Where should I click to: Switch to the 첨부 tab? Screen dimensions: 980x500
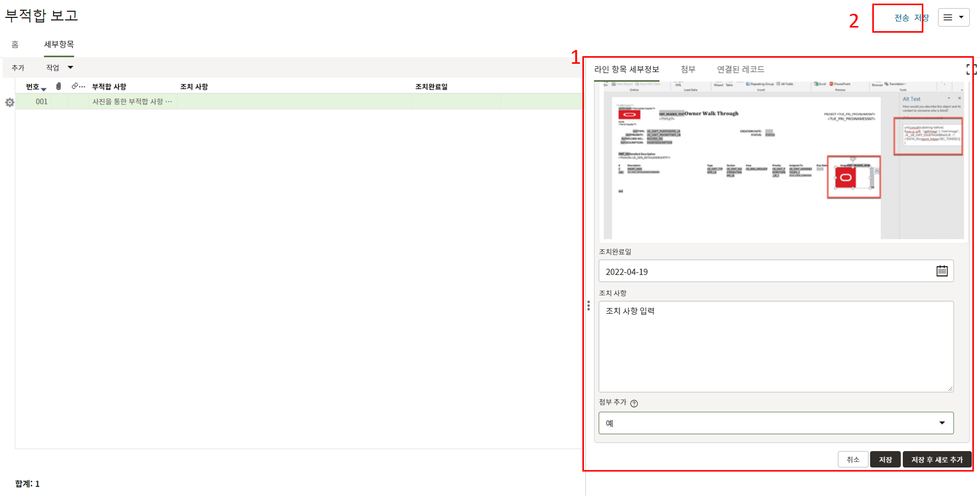pyautogui.click(x=688, y=69)
